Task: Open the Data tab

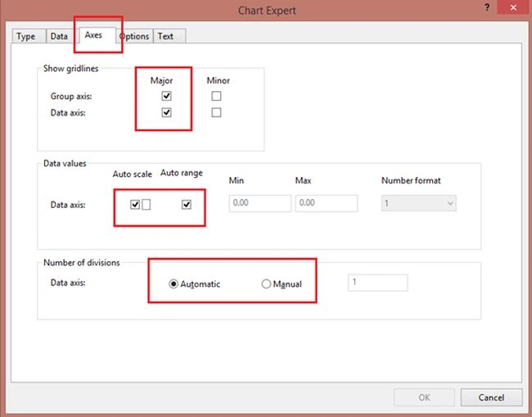Action: point(61,36)
